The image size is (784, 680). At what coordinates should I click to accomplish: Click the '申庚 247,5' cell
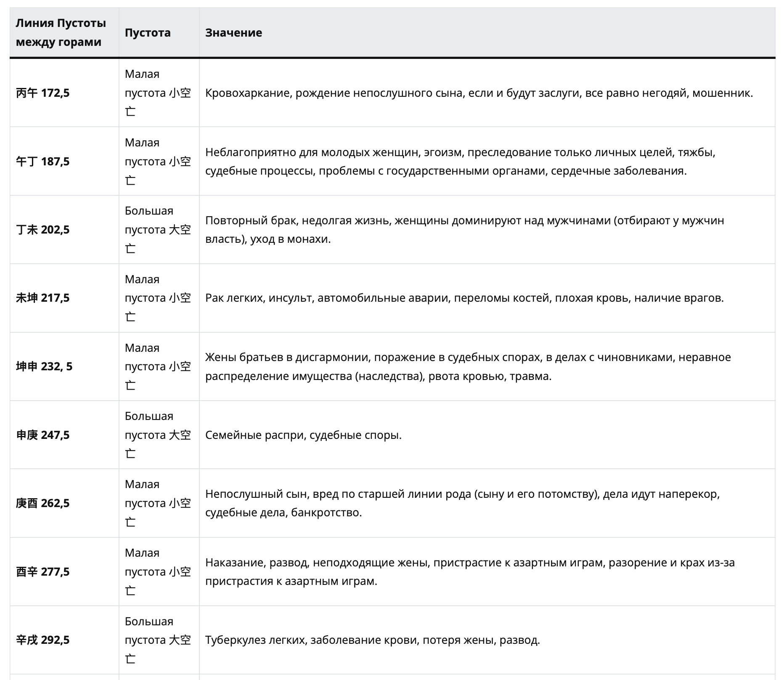click(43, 435)
